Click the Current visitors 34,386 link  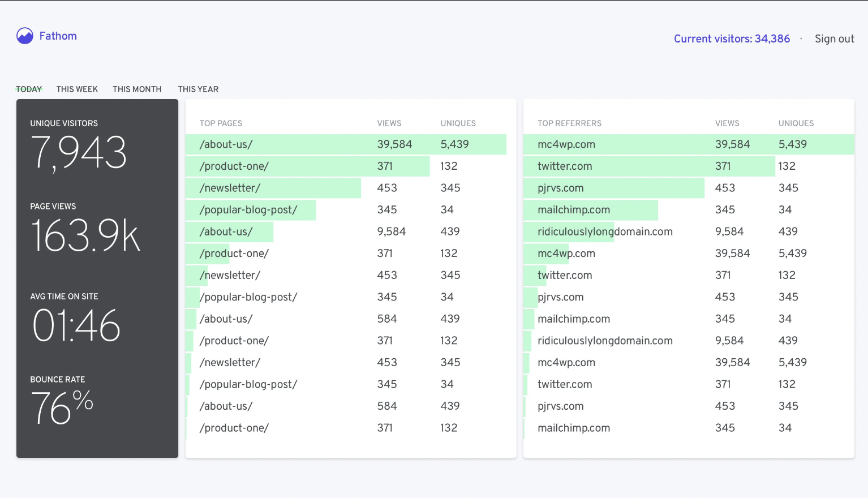pyautogui.click(x=731, y=38)
